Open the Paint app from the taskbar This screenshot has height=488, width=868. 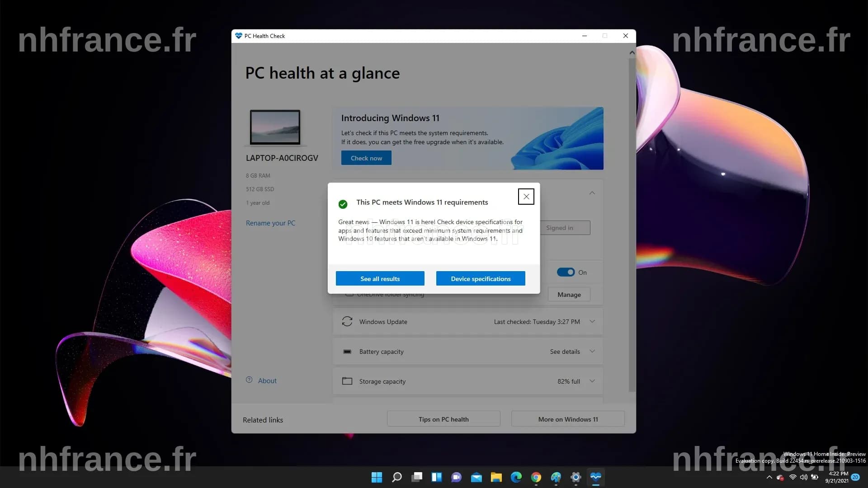coord(556,477)
